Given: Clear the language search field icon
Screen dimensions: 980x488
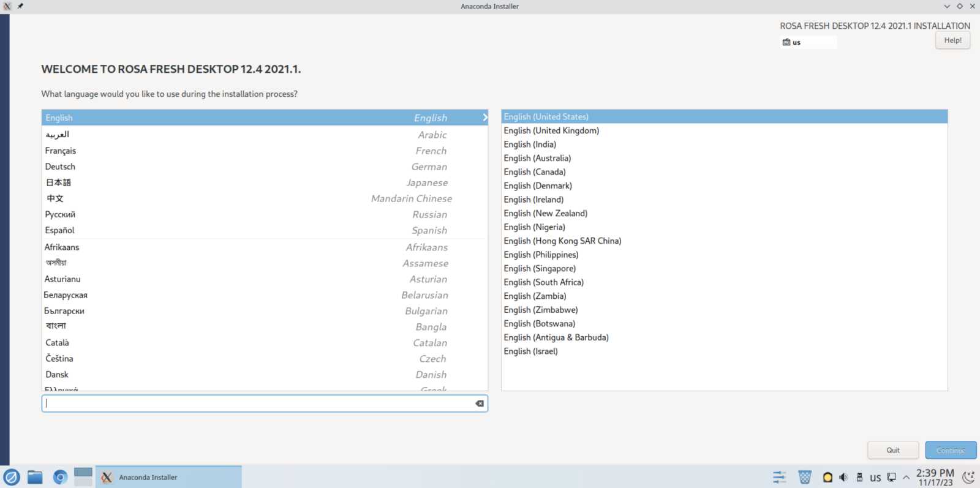Looking at the screenshot, I should tap(480, 404).
